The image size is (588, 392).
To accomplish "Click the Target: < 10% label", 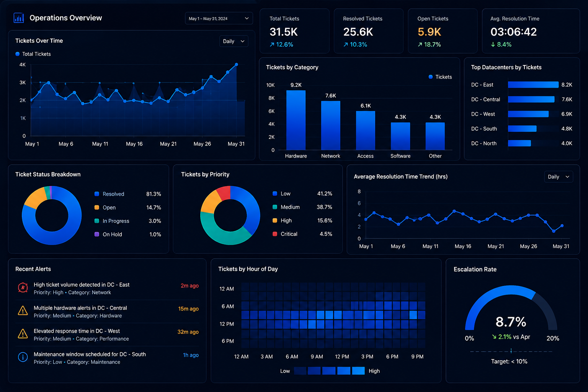I will pyautogui.click(x=509, y=361).
